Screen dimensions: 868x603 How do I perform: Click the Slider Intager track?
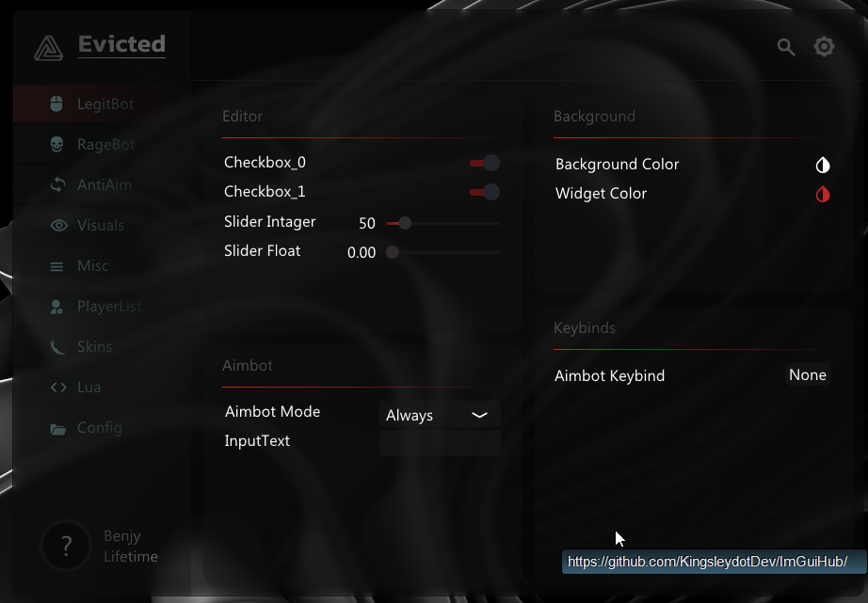tap(442, 223)
